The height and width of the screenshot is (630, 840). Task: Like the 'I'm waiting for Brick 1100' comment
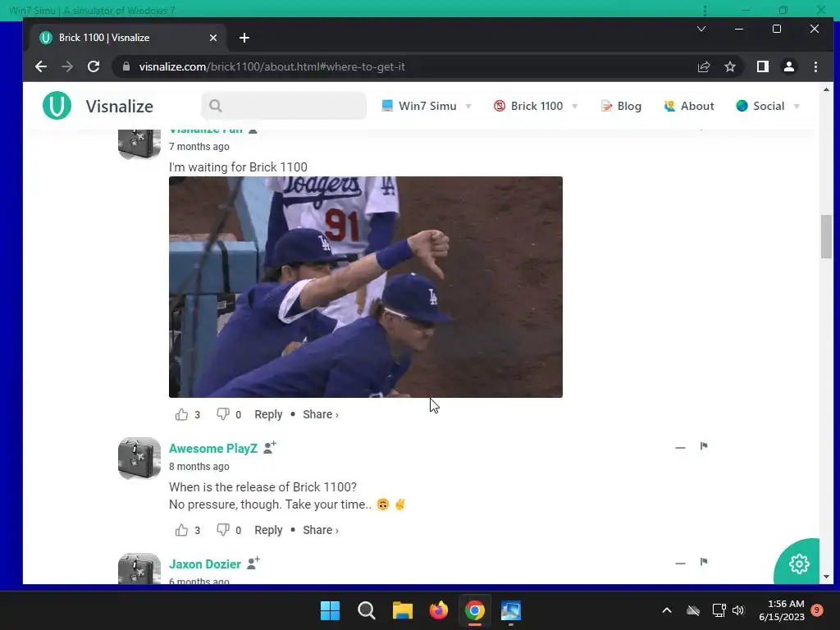[181, 414]
